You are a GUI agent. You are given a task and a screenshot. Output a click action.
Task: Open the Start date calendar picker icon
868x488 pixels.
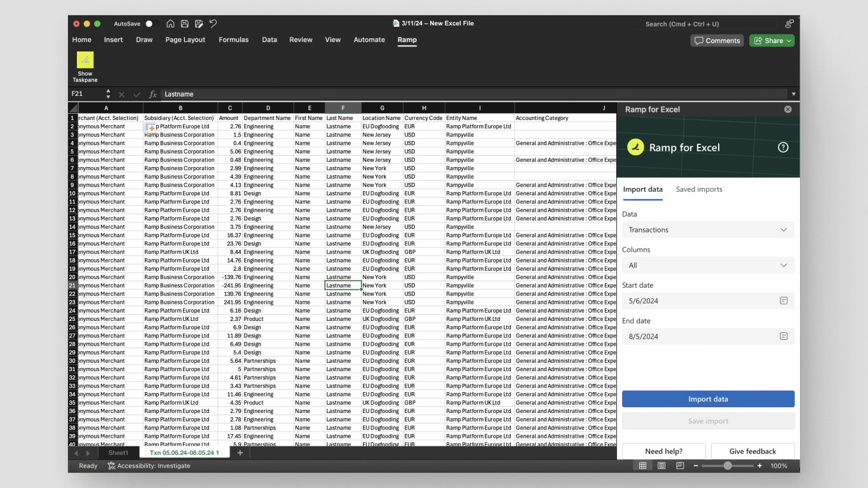[783, 301]
